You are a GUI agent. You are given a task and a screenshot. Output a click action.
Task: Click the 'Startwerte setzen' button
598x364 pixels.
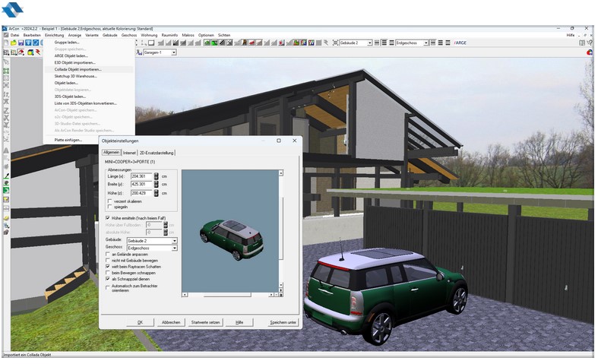click(206, 322)
